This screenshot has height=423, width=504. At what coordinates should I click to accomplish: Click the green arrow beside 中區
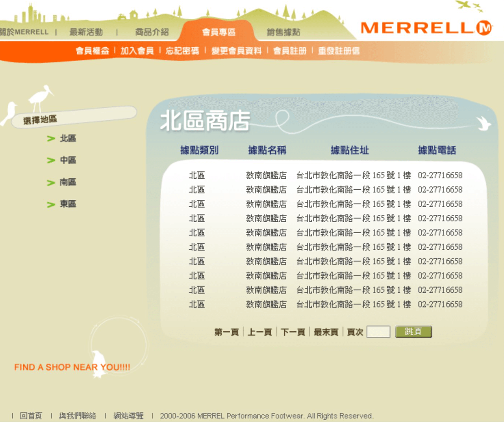(x=51, y=160)
